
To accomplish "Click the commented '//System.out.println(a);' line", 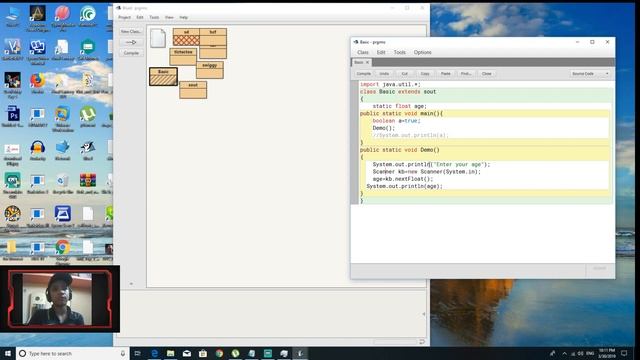I will coord(410,135).
